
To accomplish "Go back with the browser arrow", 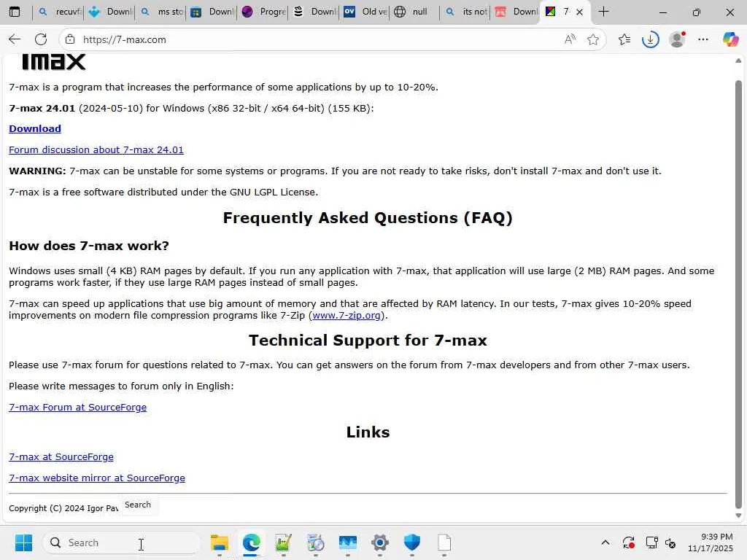I will click(15, 39).
